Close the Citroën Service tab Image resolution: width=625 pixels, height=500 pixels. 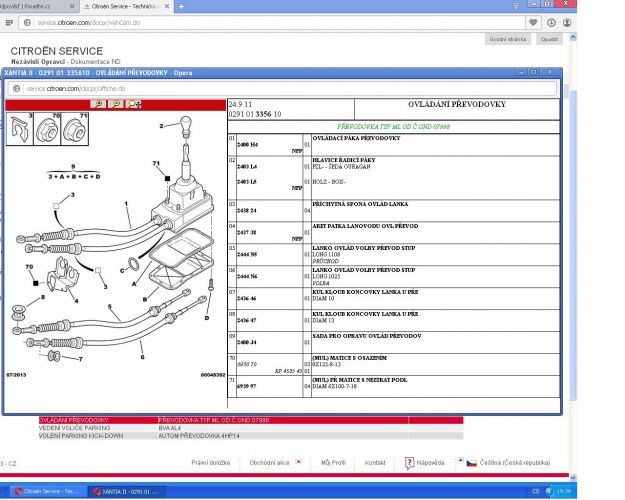(167, 6)
